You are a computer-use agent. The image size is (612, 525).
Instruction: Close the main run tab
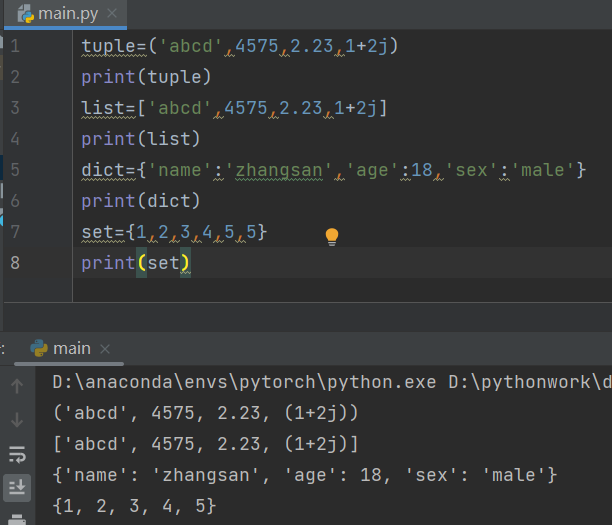[x=105, y=349]
